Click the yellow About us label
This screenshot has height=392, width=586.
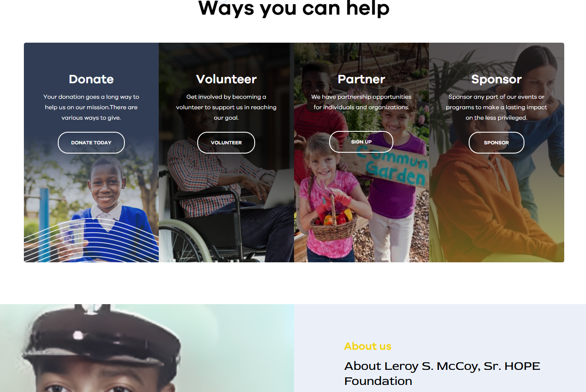coord(368,346)
